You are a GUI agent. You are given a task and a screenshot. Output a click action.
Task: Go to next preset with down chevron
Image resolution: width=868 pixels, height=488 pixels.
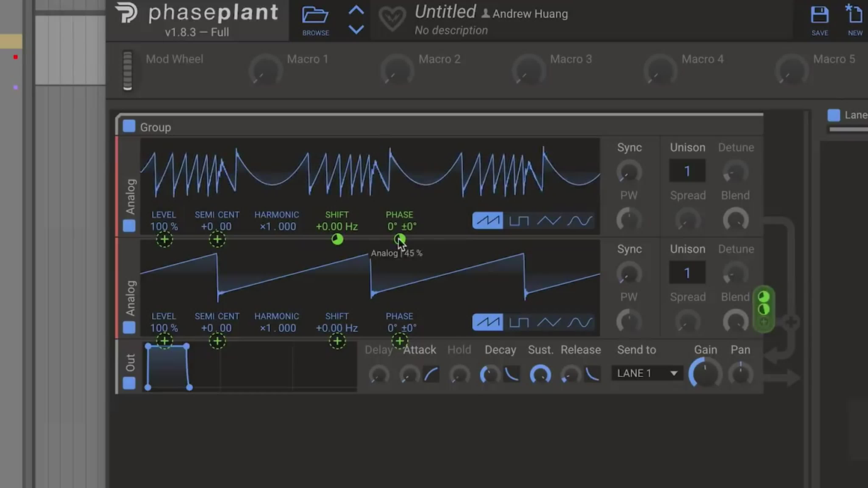tap(356, 30)
